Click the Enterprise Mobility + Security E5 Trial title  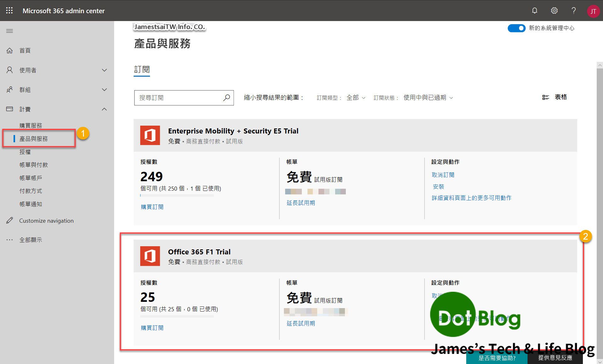point(233,131)
